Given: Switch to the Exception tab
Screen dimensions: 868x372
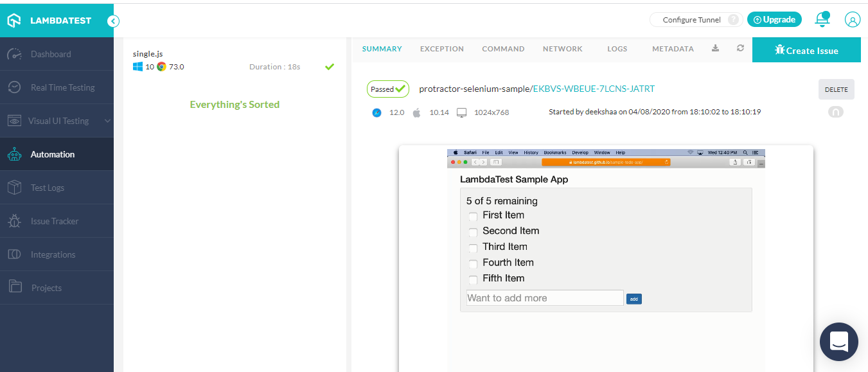Looking at the screenshot, I should [x=441, y=49].
